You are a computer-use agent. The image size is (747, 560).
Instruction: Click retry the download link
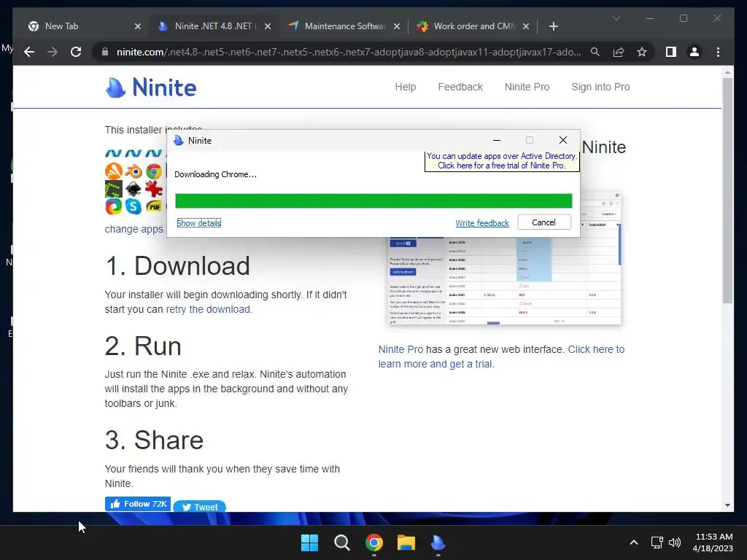(x=208, y=309)
